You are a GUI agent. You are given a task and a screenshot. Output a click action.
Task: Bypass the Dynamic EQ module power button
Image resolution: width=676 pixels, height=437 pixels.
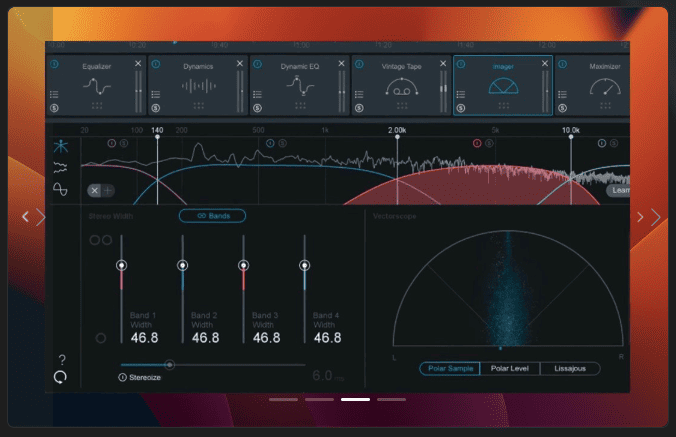tap(257, 64)
